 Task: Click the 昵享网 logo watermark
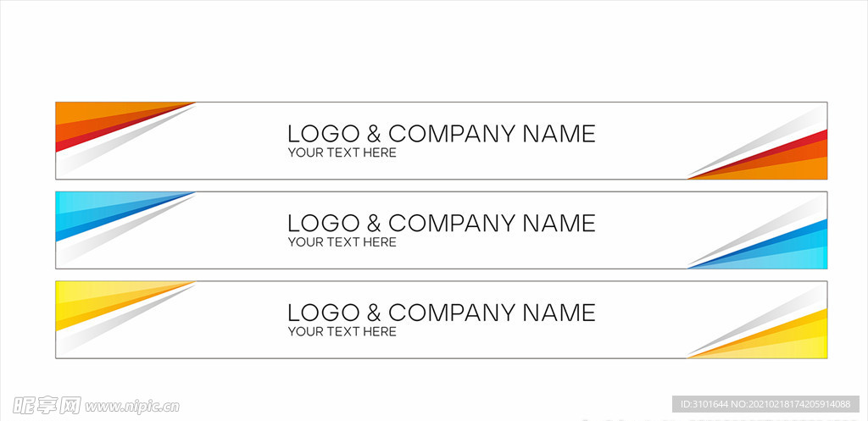pyautogui.click(x=47, y=406)
